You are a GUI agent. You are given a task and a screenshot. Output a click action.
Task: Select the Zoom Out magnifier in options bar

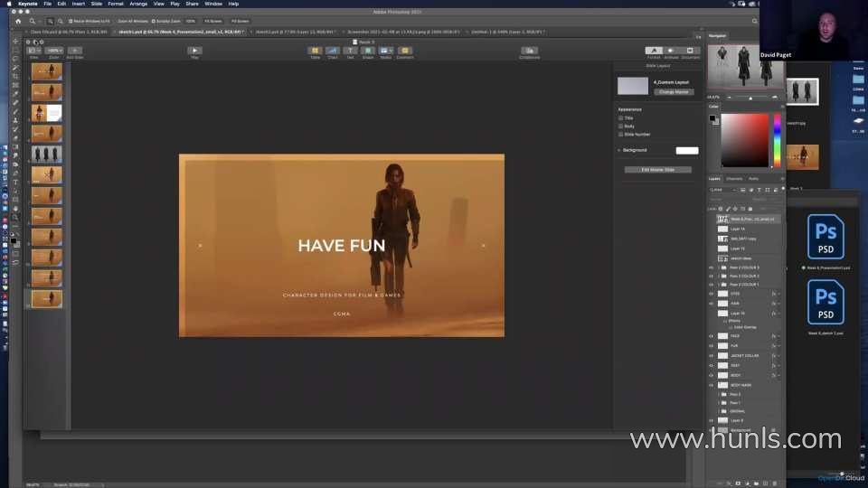pyautogui.click(x=61, y=21)
